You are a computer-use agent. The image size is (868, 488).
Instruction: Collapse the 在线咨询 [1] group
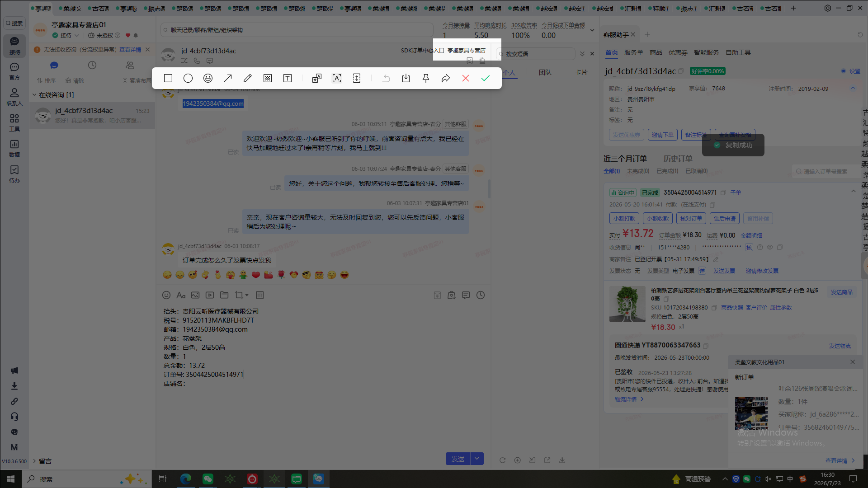[x=34, y=95]
